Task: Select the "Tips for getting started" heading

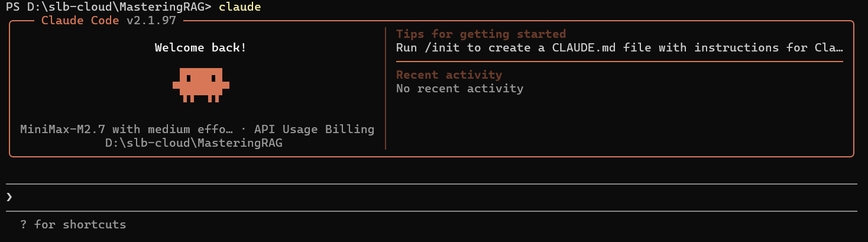Action: coord(481,34)
